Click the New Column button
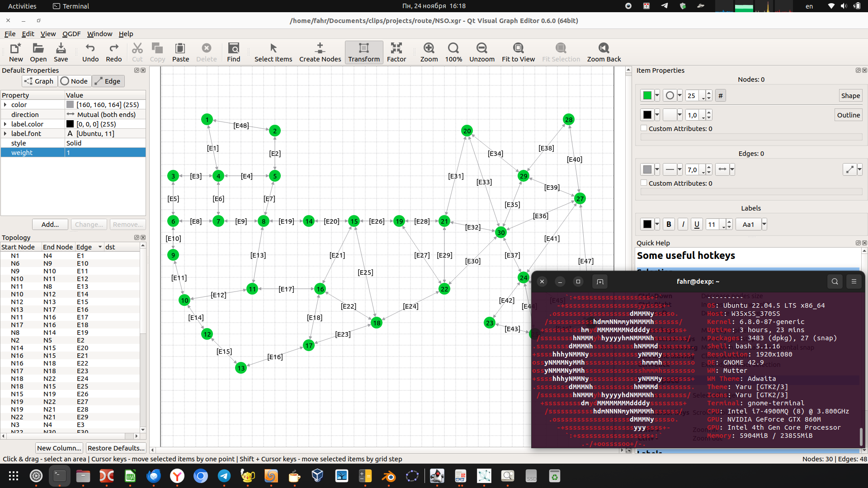The width and height of the screenshot is (868, 488). click(x=59, y=448)
